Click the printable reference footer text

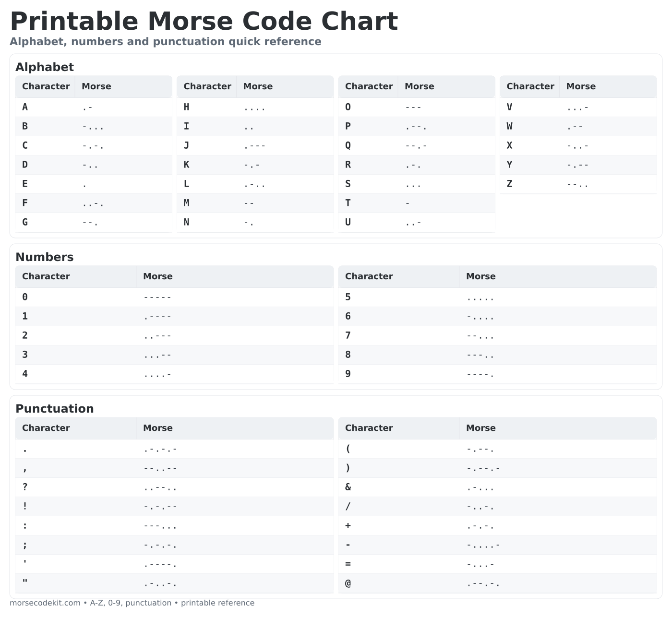(218, 603)
